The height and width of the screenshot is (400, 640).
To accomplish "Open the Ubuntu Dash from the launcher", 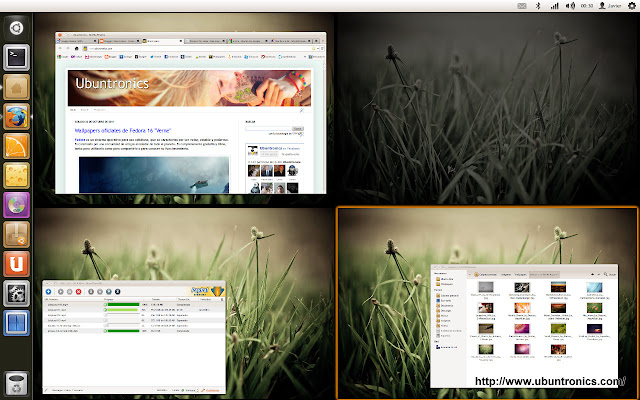I will pyautogui.click(x=16, y=28).
